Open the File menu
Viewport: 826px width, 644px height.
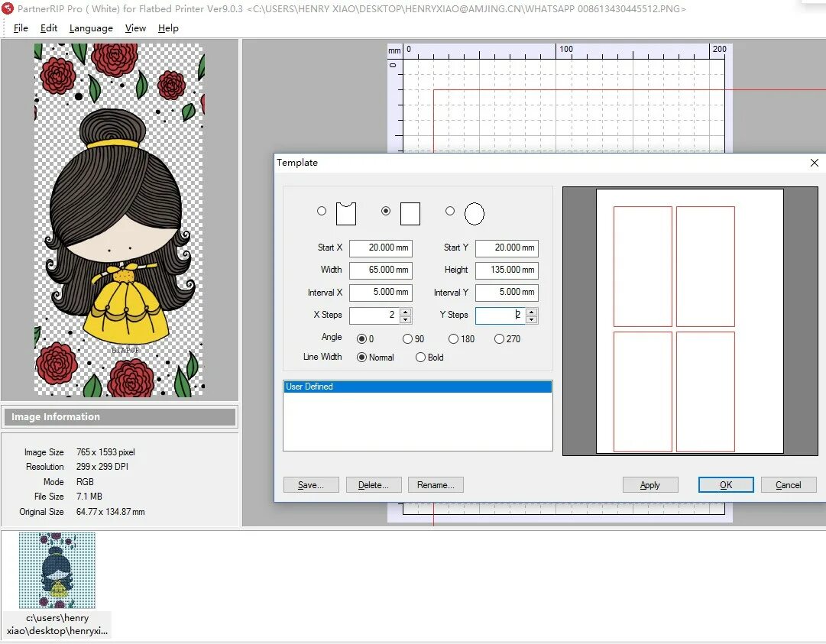(x=21, y=28)
